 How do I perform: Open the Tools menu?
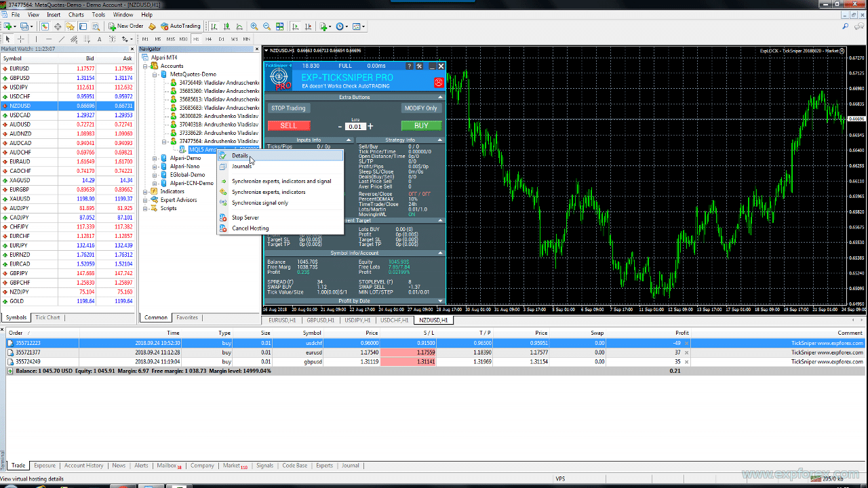tap(98, 14)
